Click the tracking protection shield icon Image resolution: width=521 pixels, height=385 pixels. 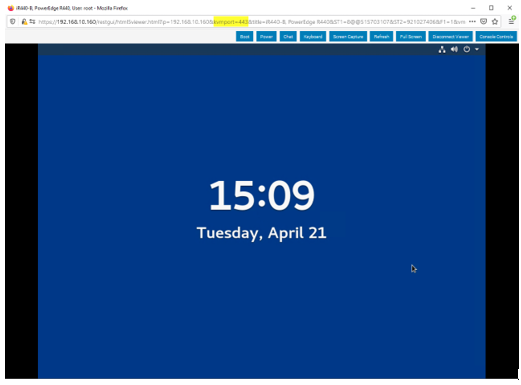(12, 21)
